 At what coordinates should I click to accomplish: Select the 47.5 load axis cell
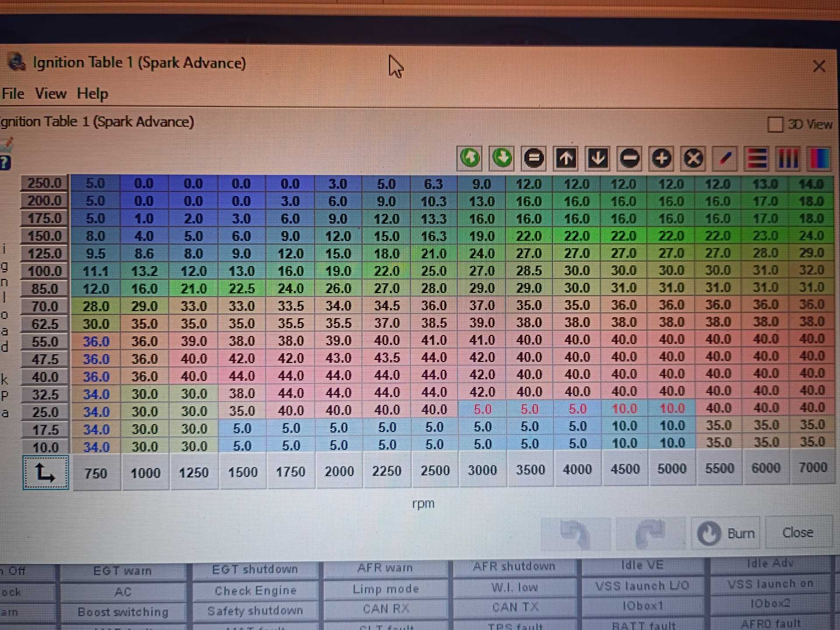(x=45, y=359)
